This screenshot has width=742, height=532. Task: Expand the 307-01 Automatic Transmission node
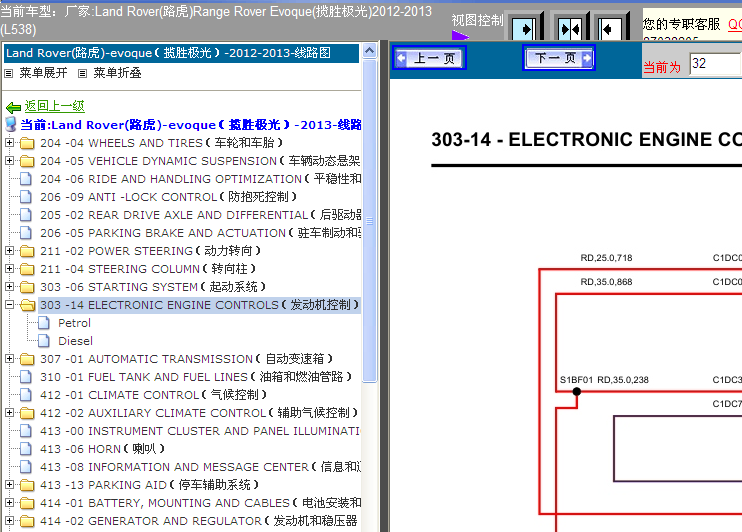click(x=9, y=358)
